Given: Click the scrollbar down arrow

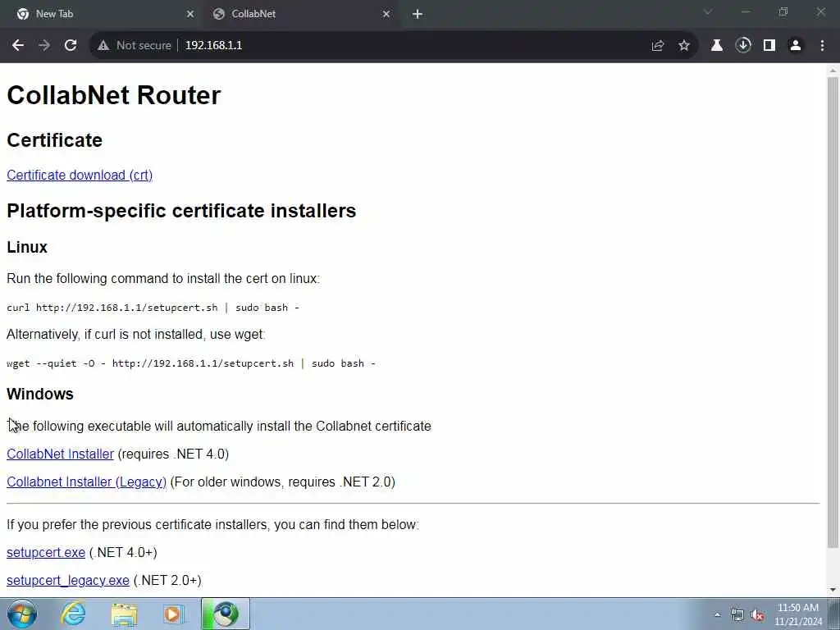Looking at the screenshot, I should tap(833, 590).
